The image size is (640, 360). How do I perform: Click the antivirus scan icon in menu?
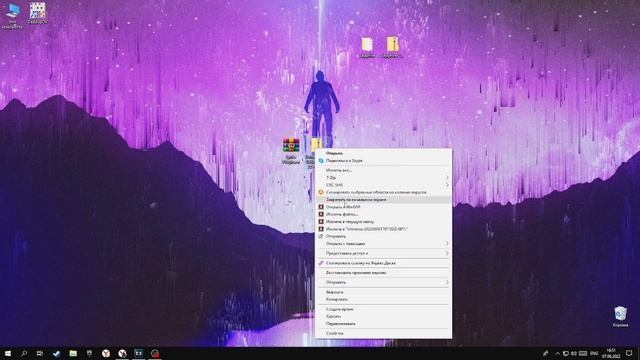pos(321,192)
